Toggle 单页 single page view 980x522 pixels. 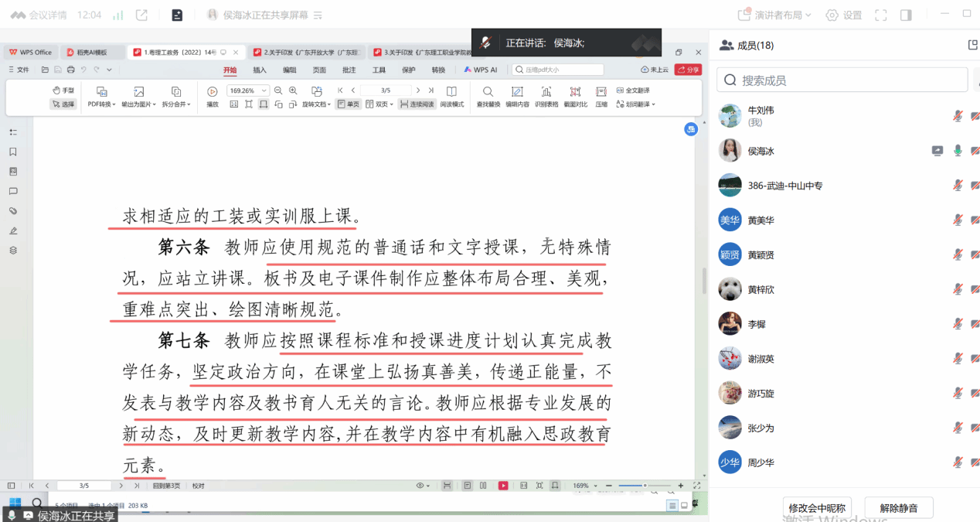pyautogui.click(x=348, y=104)
